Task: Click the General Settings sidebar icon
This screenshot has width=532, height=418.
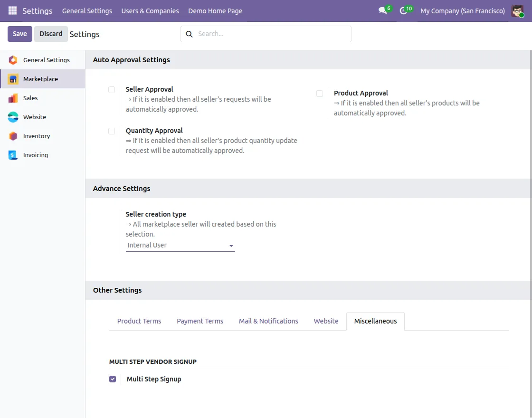Action: click(x=13, y=60)
